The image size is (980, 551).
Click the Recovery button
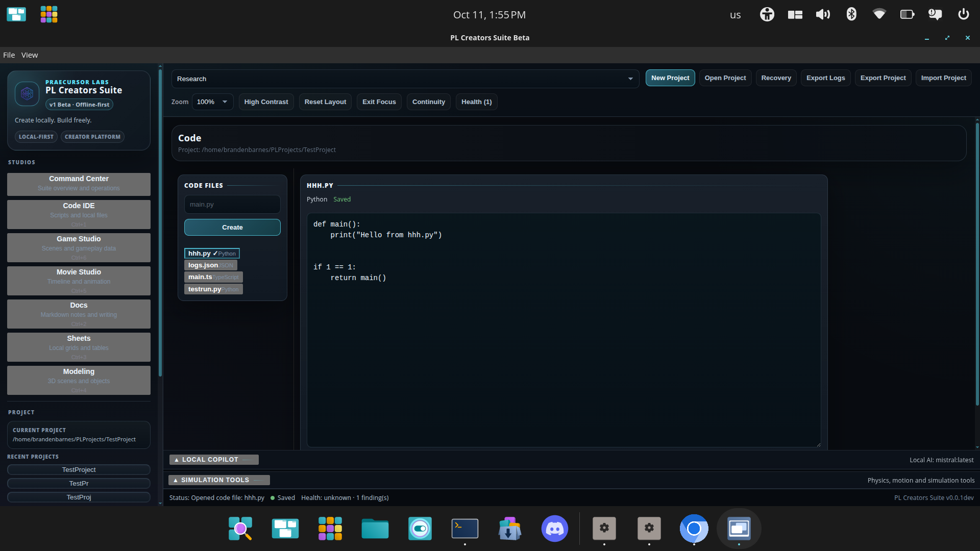pyautogui.click(x=776, y=78)
